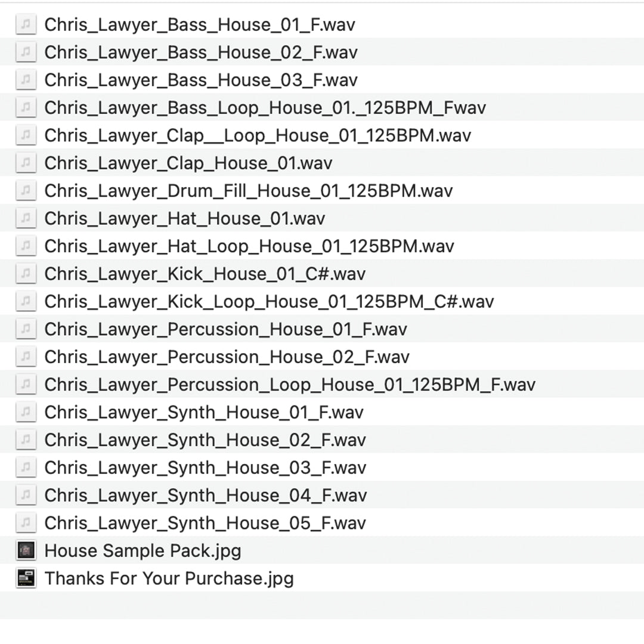Select the Kick_Loop_House_01_125BPM_C#.wav file name
Viewport: 644px width, 644px height.
[x=268, y=302]
